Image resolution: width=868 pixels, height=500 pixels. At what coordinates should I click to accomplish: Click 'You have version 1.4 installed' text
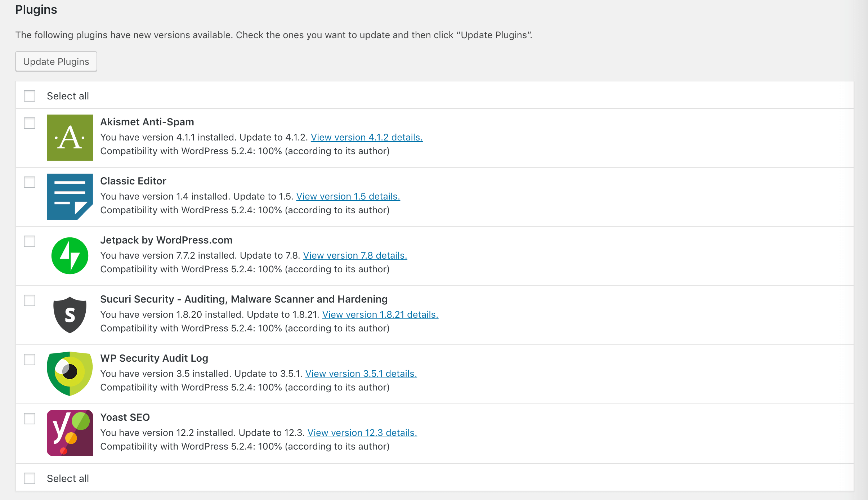(x=165, y=196)
